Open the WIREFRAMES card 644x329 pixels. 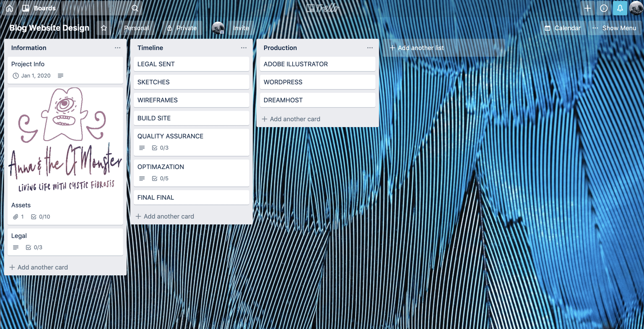click(x=192, y=100)
